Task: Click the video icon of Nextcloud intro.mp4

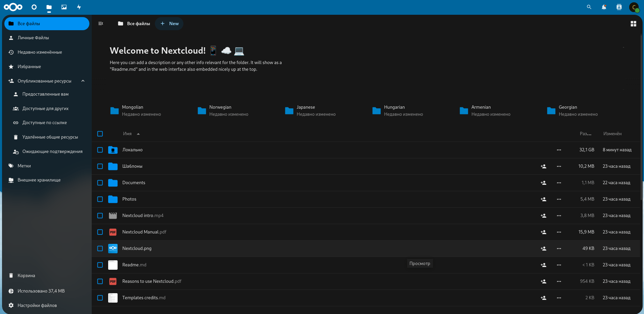Action: [113, 216]
